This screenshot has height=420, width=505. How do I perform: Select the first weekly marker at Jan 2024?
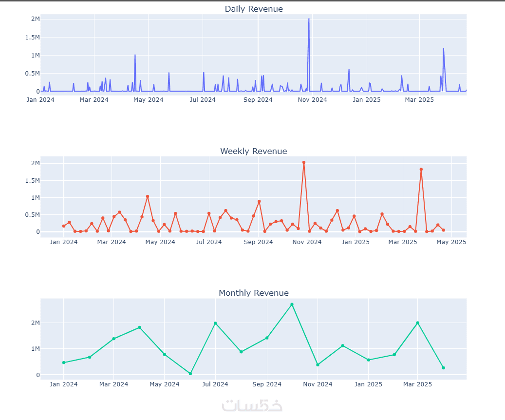tap(64, 226)
